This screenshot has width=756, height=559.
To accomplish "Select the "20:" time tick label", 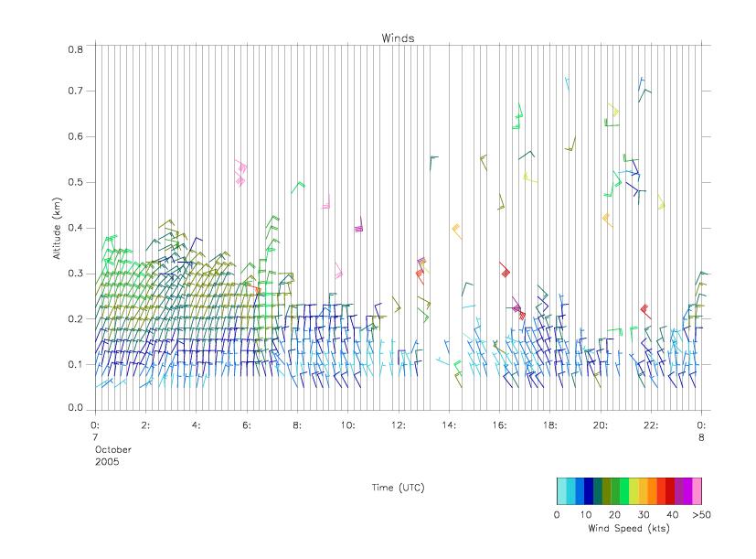I will (601, 425).
